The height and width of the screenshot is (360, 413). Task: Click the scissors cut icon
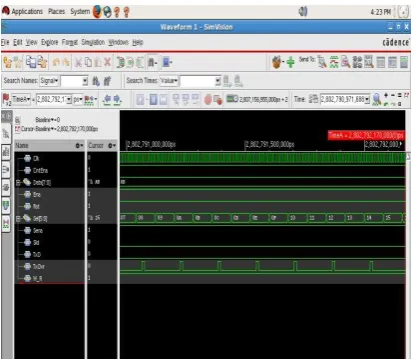(78, 62)
